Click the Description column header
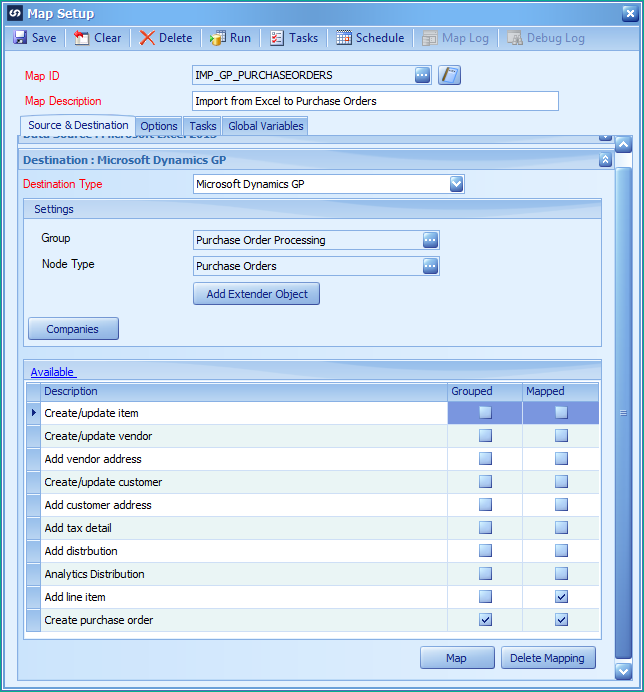 (x=244, y=391)
